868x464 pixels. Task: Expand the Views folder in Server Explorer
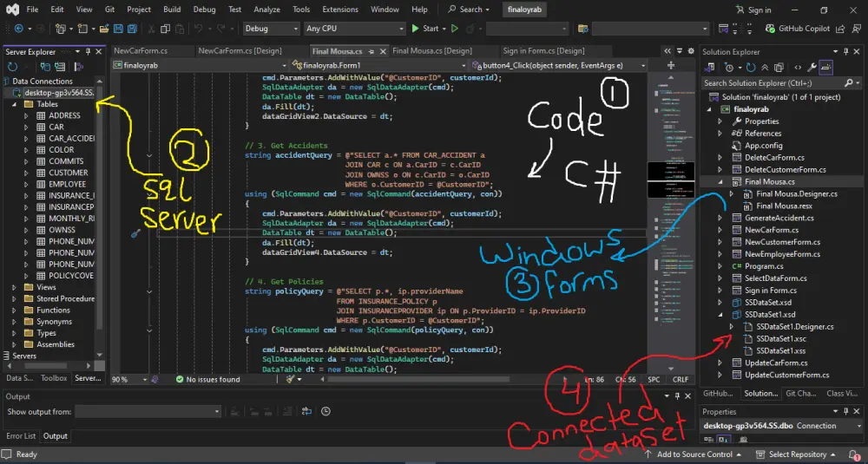[15, 287]
